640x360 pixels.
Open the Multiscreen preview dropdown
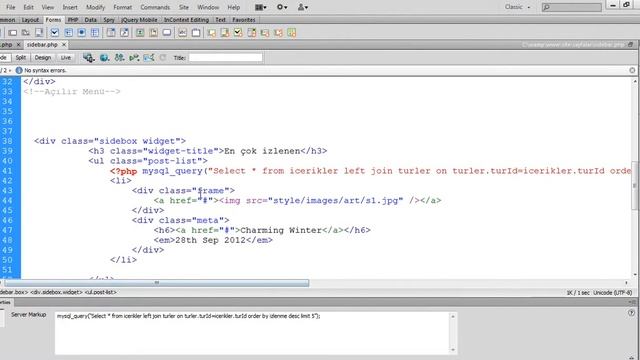point(89,58)
